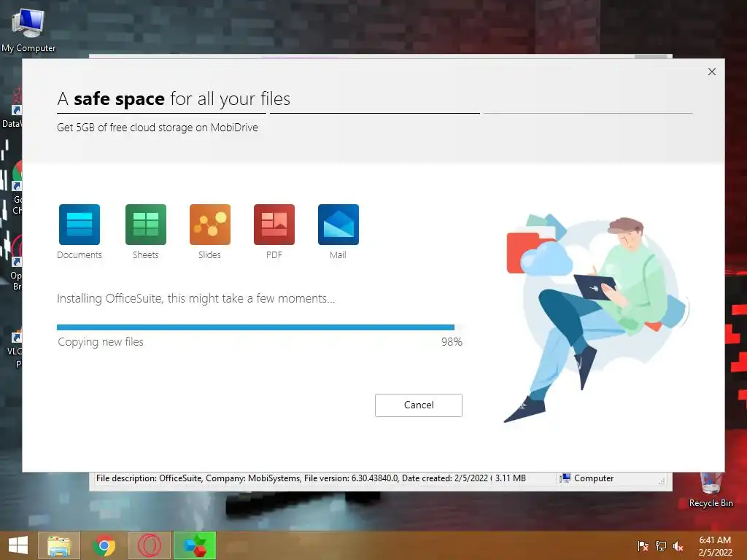747x560 pixels.
Task: Click the Documents label under the icon
Action: [79, 254]
